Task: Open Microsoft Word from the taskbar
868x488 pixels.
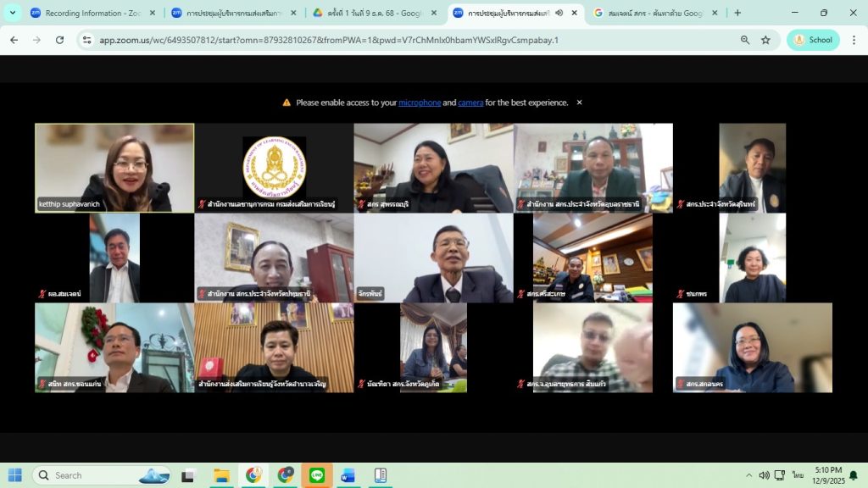Action: coord(348,475)
